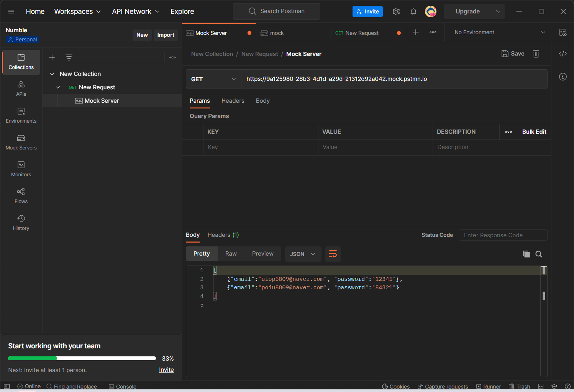The width and height of the screenshot is (574, 392).
Task: Create new collection with plus icon
Action: click(x=52, y=57)
